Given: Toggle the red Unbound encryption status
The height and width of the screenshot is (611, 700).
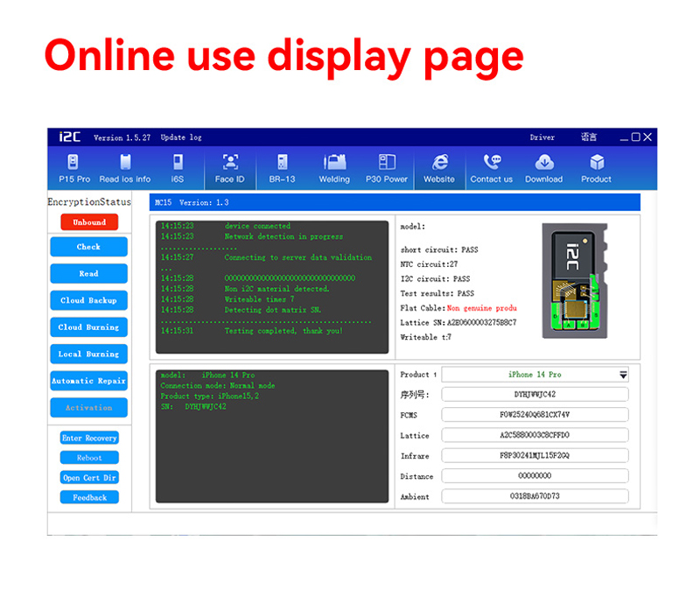Looking at the screenshot, I should (x=89, y=222).
